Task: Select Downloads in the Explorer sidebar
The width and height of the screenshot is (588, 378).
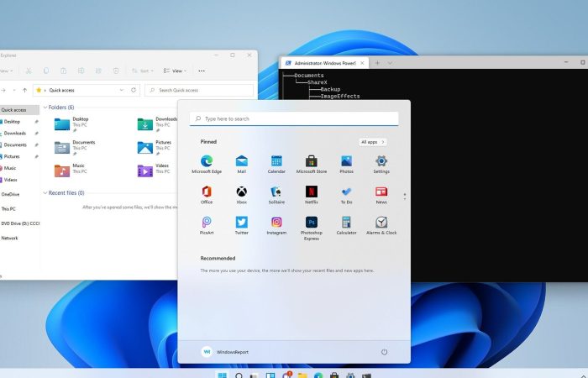Action: [18, 133]
